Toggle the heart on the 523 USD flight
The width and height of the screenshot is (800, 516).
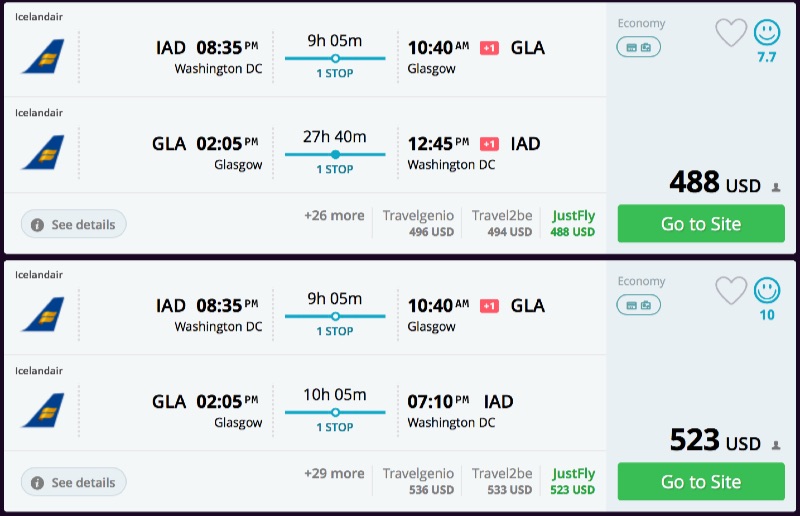tap(731, 291)
